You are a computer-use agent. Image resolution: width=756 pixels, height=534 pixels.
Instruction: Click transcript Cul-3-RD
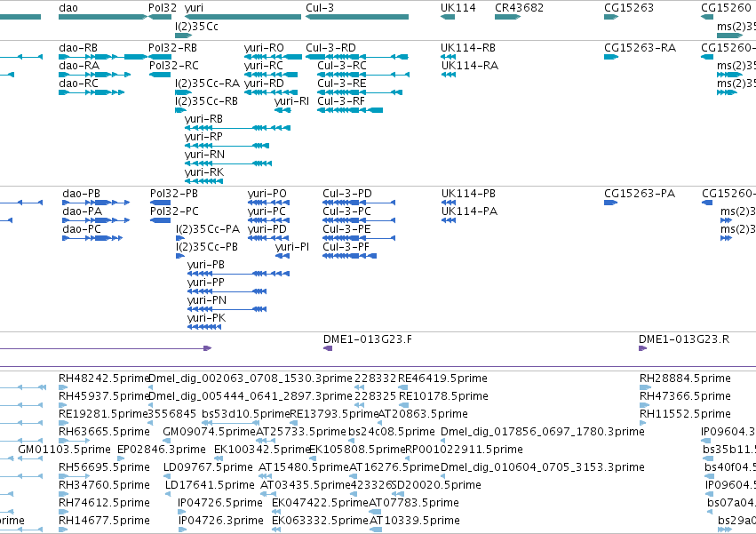(330, 48)
